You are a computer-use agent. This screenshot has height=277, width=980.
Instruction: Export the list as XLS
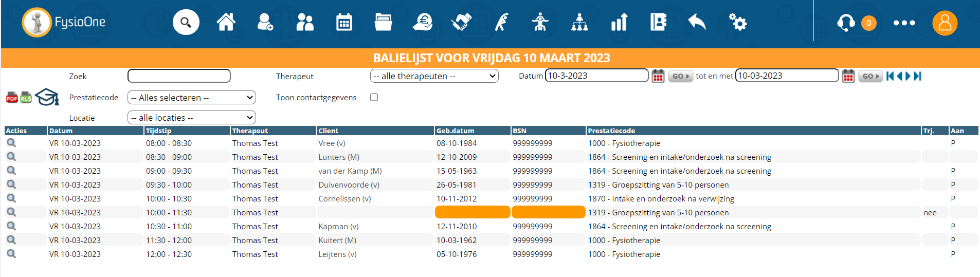point(26,98)
